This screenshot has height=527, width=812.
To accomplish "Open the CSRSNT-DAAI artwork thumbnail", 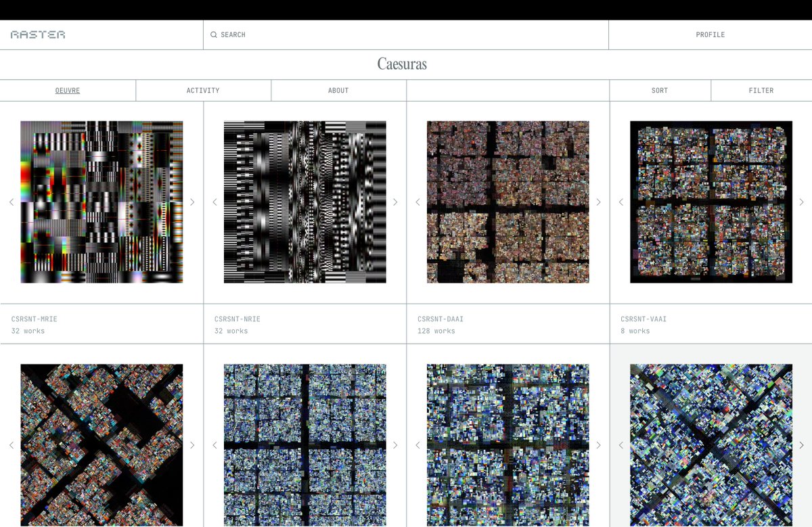I will (x=508, y=202).
